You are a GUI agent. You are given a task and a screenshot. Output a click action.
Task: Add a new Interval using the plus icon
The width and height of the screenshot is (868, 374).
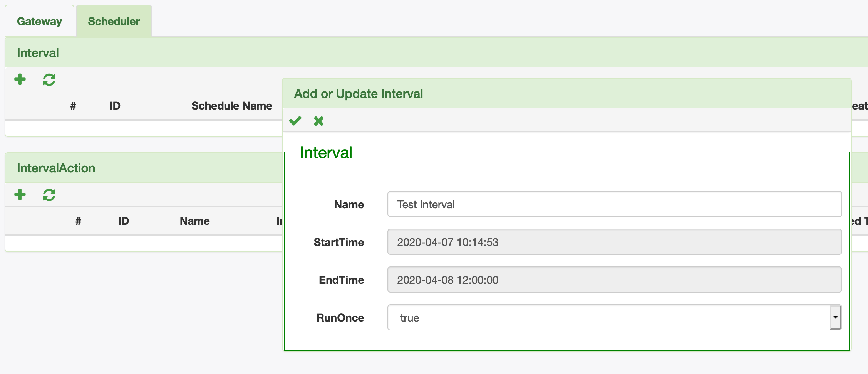coord(20,79)
